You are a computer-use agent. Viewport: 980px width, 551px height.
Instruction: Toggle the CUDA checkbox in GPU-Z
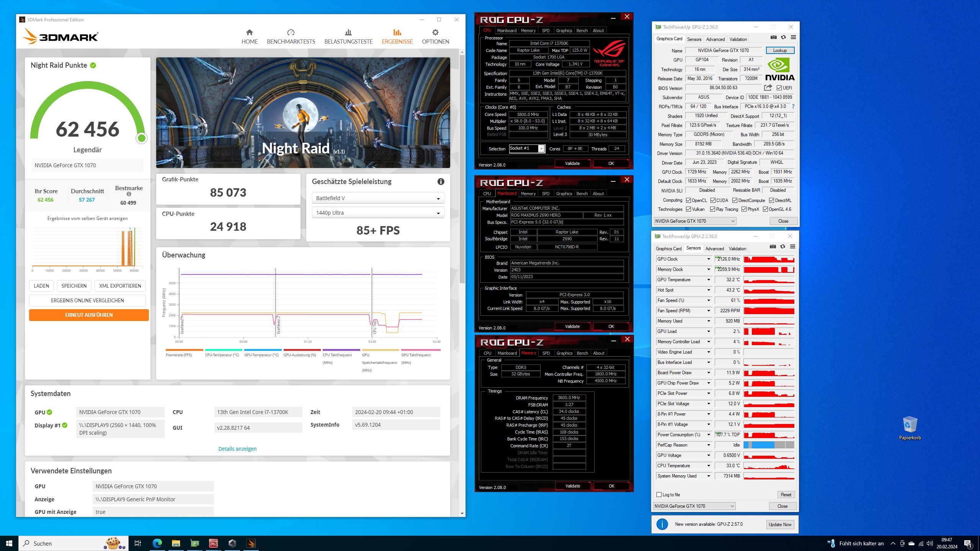click(x=713, y=201)
